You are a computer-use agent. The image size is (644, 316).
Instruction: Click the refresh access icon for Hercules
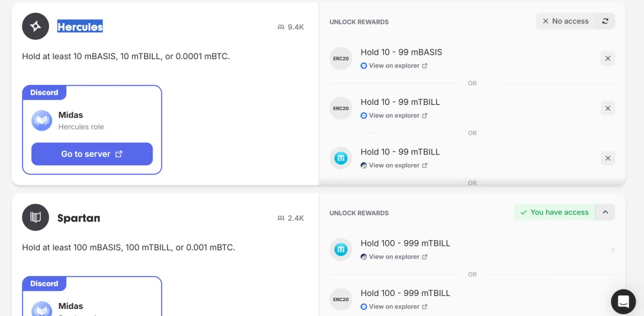[x=605, y=21]
